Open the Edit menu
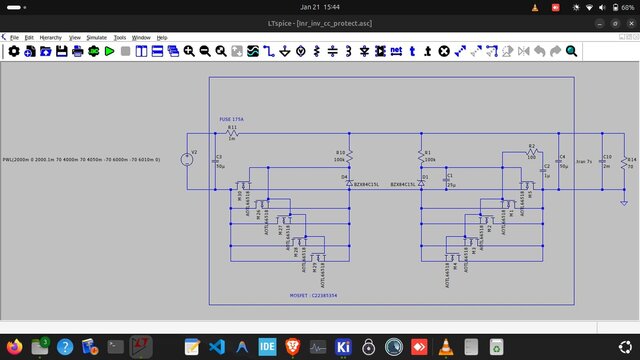The width and height of the screenshot is (640, 360). pyautogui.click(x=29, y=38)
